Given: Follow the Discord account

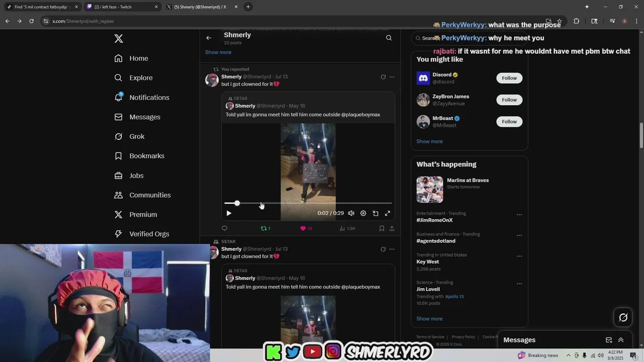Looking at the screenshot, I should pos(509,78).
